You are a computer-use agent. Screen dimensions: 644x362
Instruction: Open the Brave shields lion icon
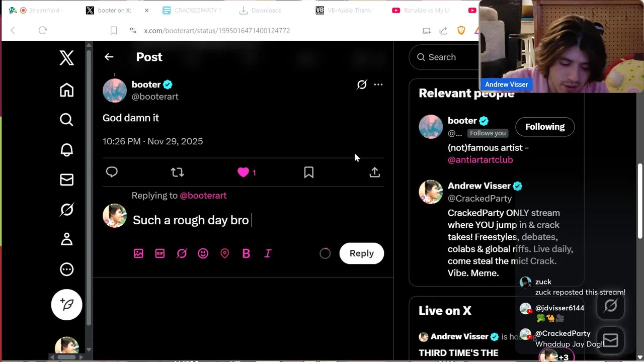point(461,31)
